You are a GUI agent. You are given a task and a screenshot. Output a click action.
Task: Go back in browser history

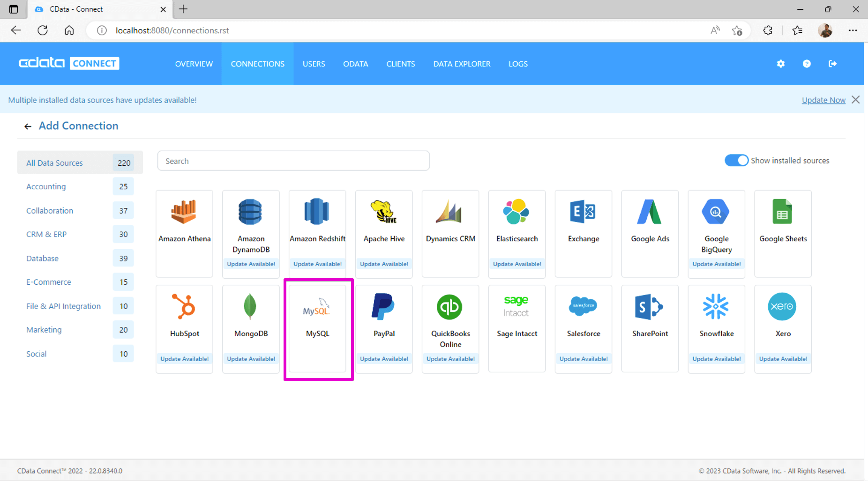click(x=16, y=30)
